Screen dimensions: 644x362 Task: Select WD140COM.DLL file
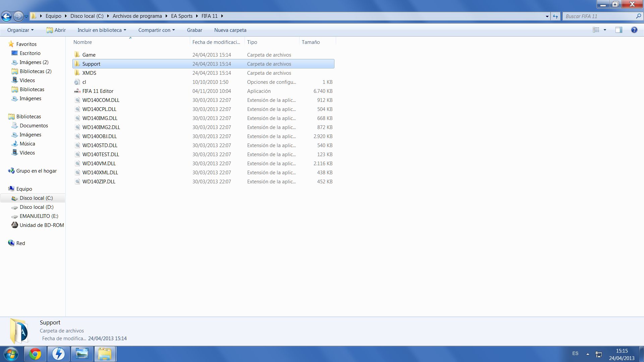coord(203,100)
